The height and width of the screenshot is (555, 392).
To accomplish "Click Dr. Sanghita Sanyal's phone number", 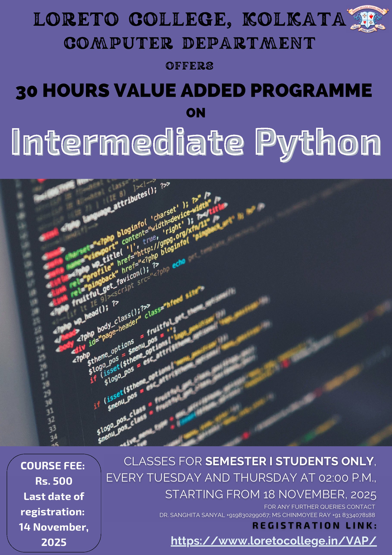I will (x=248, y=515).
